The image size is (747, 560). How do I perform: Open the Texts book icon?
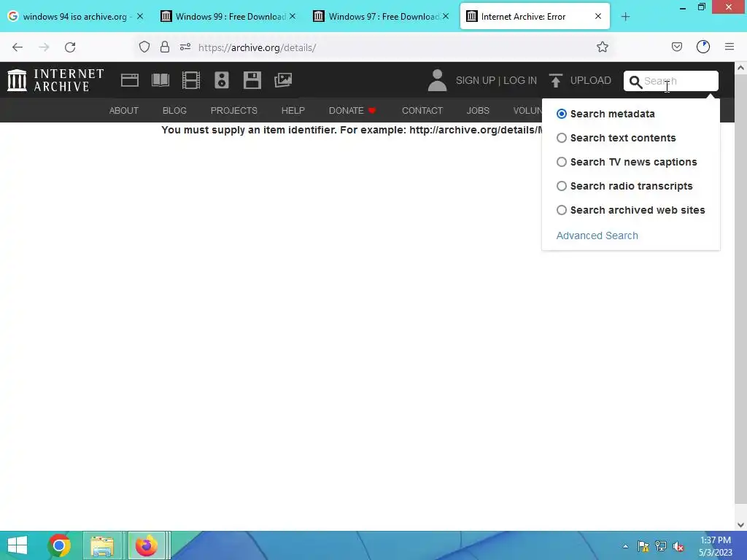pos(160,80)
